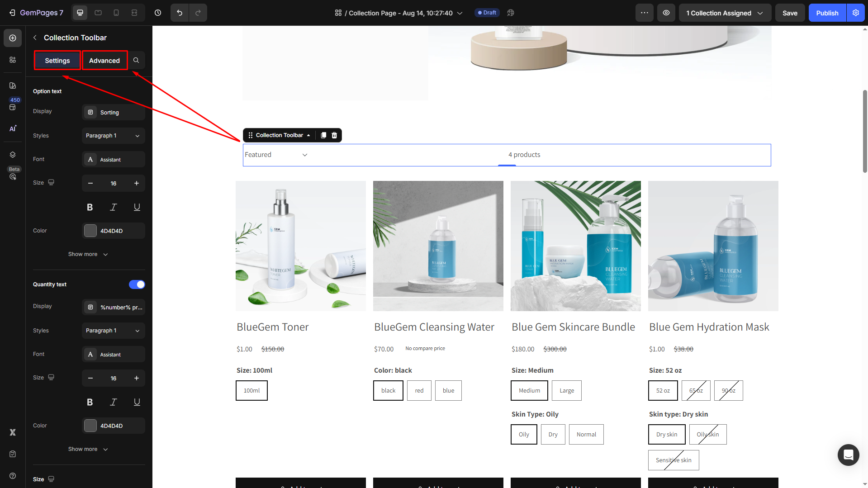
Task: Click the preview eye icon
Action: pyautogui.click(x=666, y=13)
